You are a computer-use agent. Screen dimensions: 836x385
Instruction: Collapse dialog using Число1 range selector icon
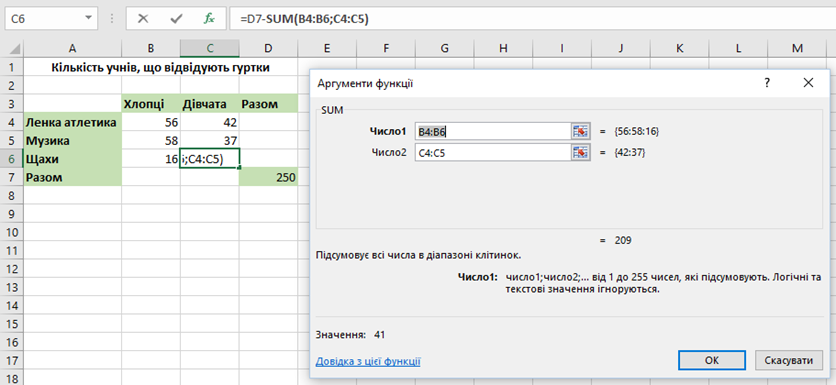coord(581,131)
